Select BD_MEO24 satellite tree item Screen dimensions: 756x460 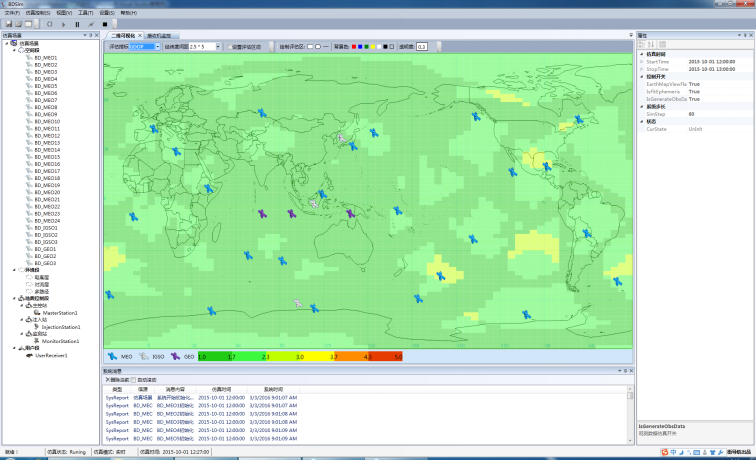[47, 221]
